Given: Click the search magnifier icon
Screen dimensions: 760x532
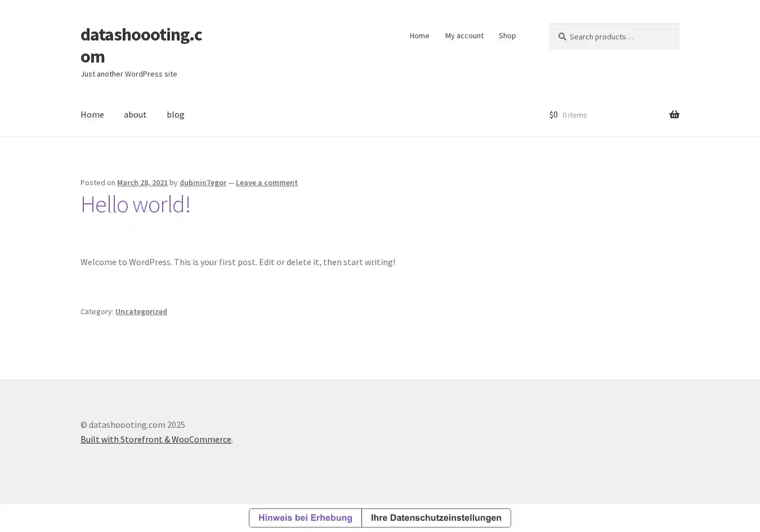Looking at the screenshot, I should (562, 37).
